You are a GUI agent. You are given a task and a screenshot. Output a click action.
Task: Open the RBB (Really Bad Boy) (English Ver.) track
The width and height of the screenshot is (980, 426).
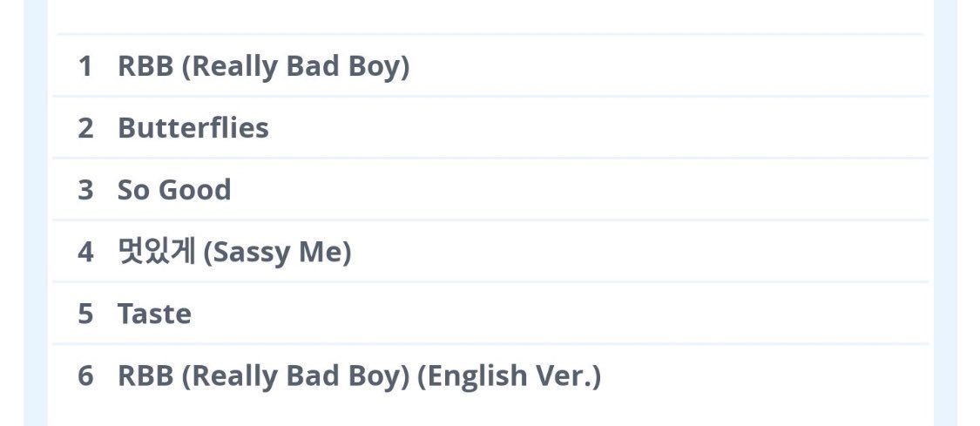359,375
